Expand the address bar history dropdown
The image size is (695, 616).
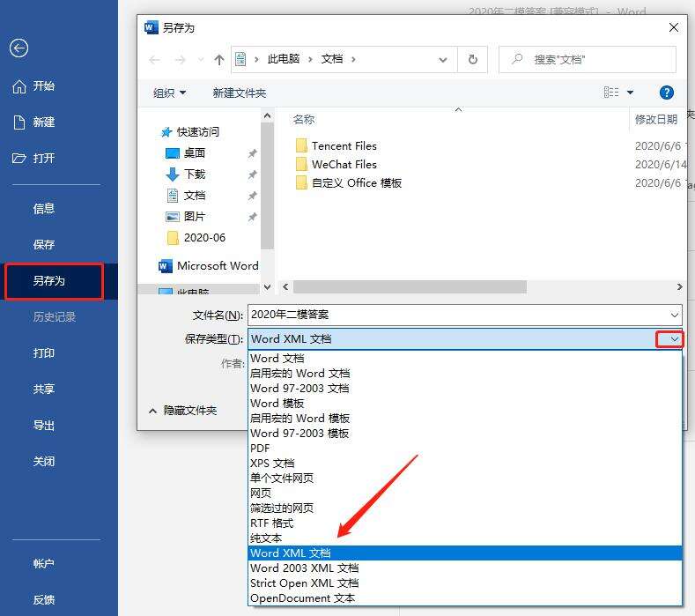(442, 59)
